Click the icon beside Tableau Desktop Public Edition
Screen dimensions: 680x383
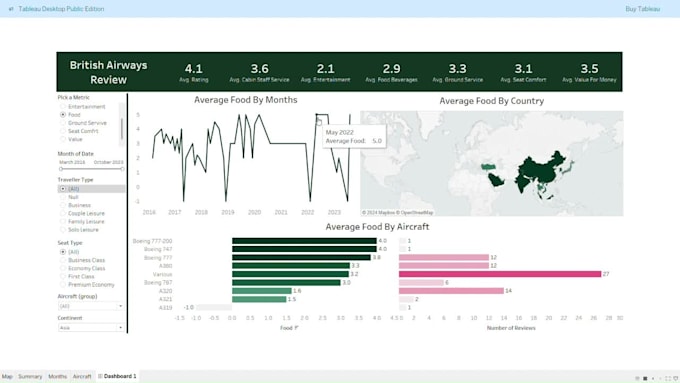click(x=11, y=9)
